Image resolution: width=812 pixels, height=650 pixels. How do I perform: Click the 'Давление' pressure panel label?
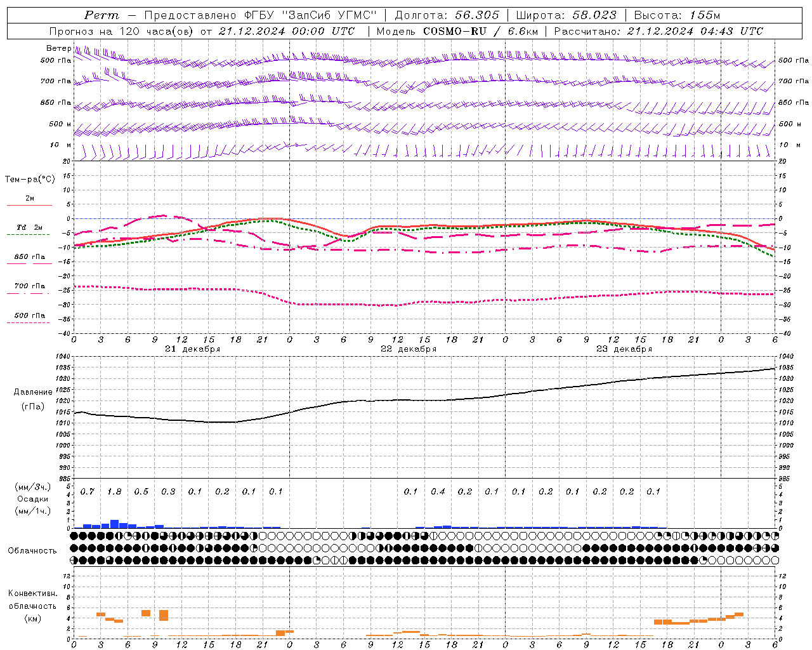pyautogui.click(x=33, y=392)
